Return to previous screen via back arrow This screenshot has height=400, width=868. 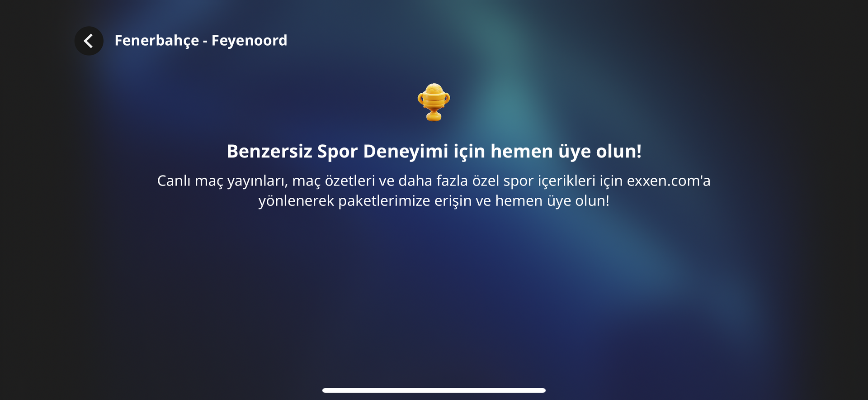tap(89, 41)
